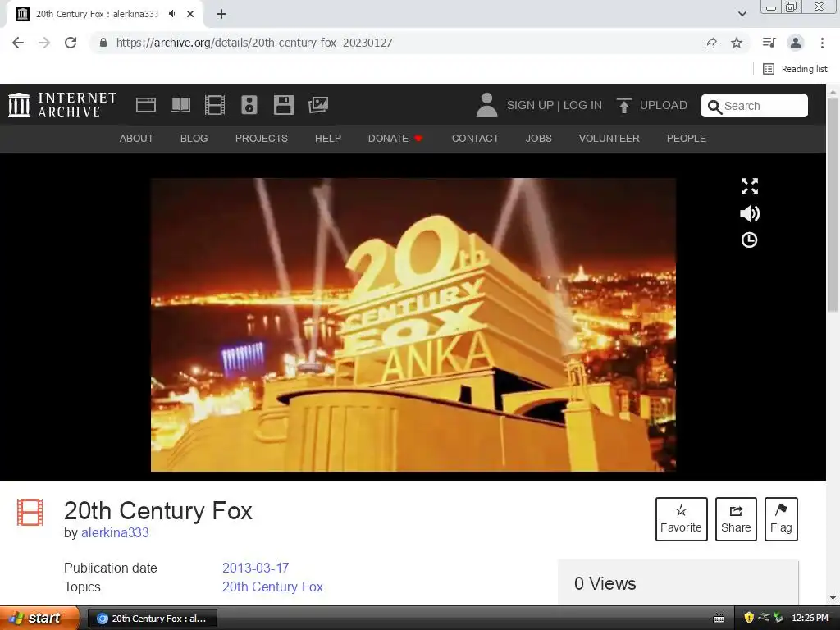Viewport: 840px width, 630px height.
Task: Open the ABOUT menu item
Action: tap(137, 138)
